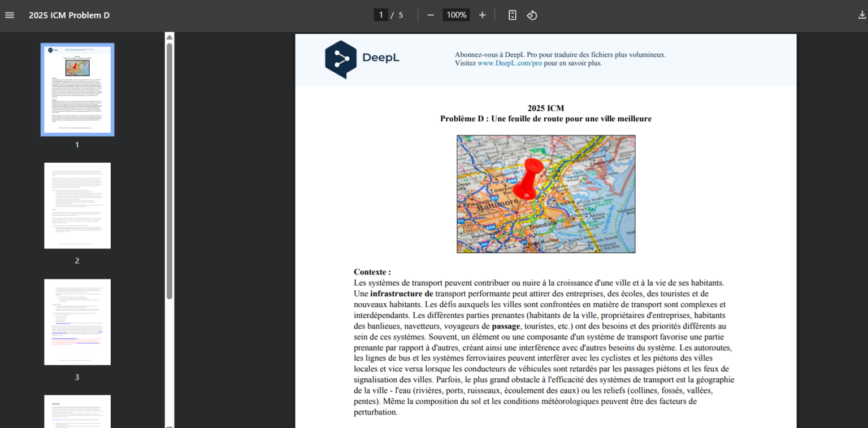Open the www.DeepL.com/pro link
868x428 pixels.
[509, 63]
